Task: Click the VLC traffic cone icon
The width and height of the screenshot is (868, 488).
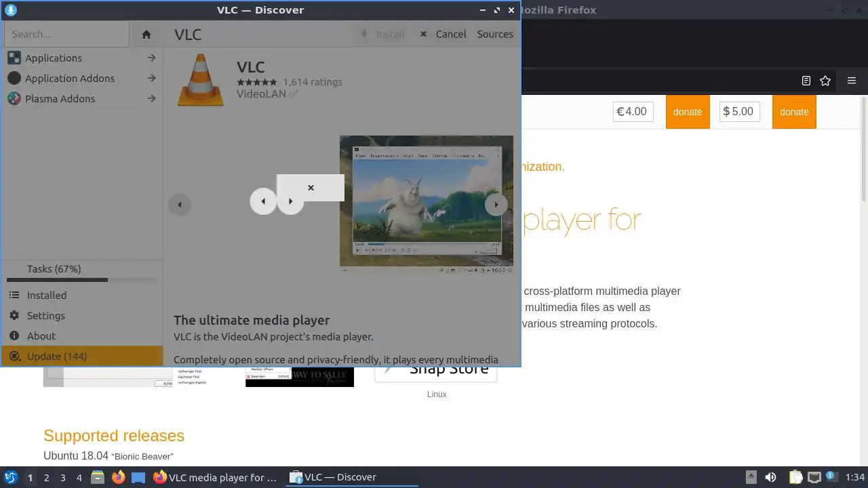Action: point(201,80)
